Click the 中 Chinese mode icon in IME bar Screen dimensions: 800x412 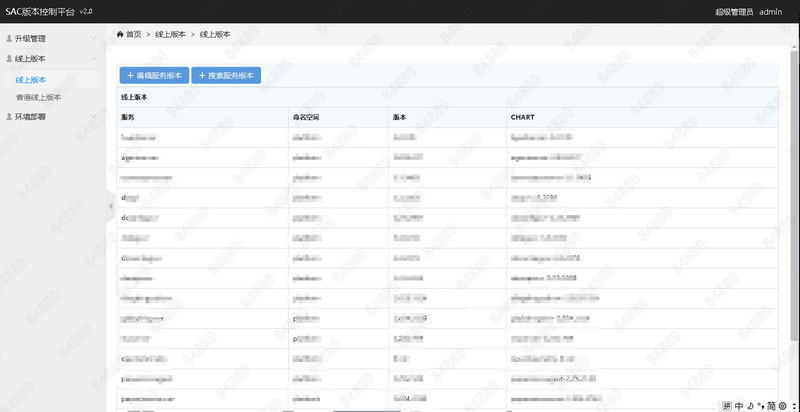click(739, 406)
